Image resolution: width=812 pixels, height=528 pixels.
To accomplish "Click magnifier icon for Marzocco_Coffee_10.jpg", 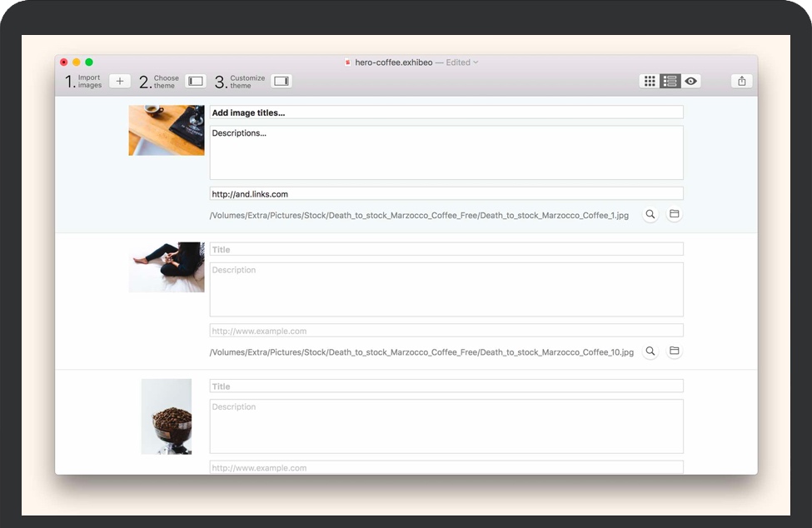I will coord(650,351).
